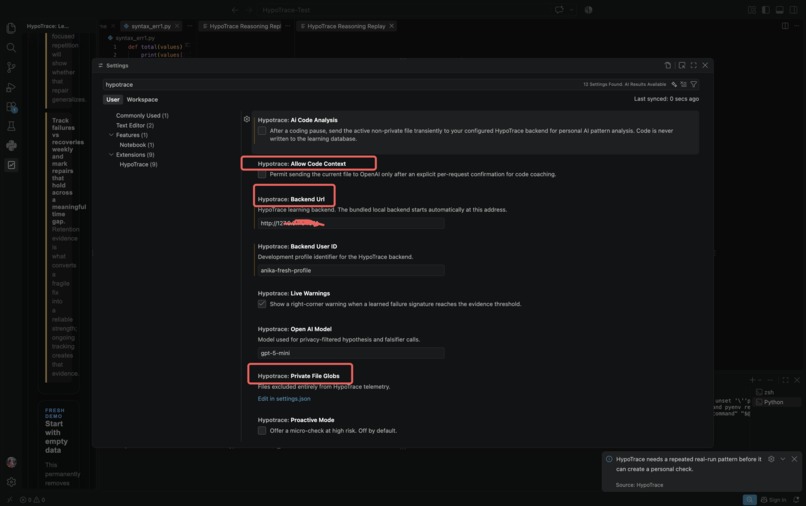This screenshot has width=806, height=506.
Task: Uncheck Live Warnings checkbox
Action: coord(262,304)
